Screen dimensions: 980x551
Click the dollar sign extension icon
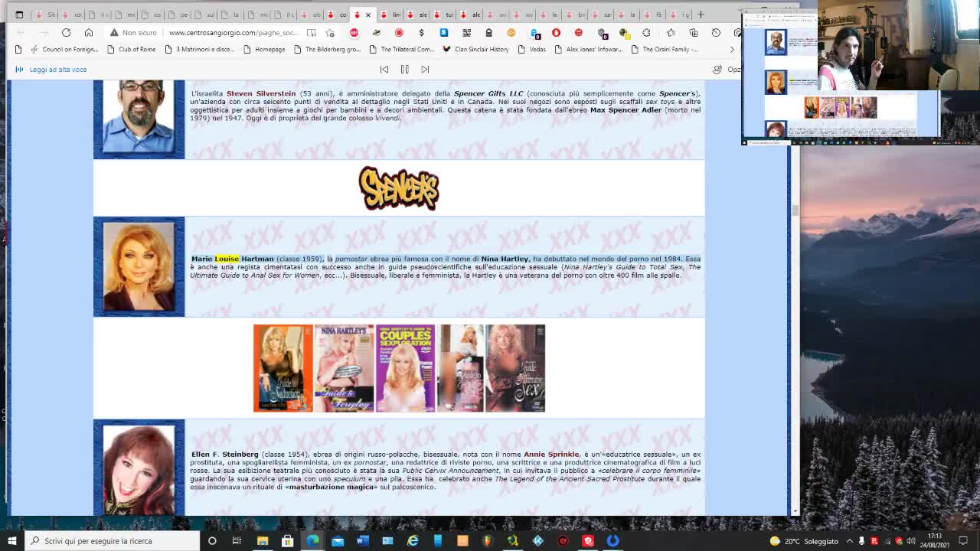point(421,33)
